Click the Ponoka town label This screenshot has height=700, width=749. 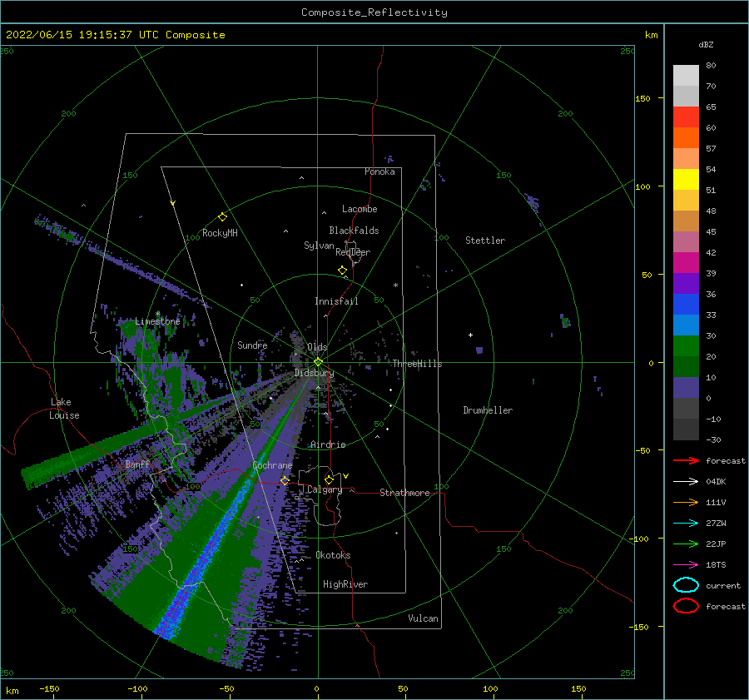(379, 171)
